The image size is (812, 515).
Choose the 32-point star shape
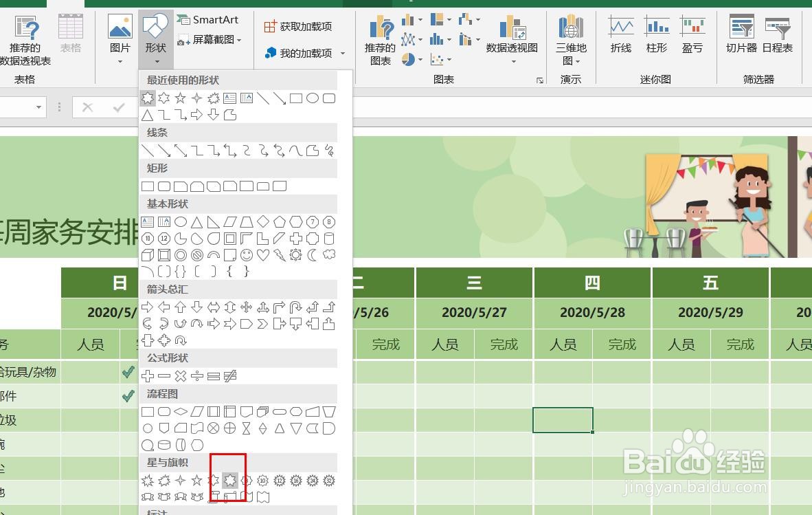tap(329, 481)
